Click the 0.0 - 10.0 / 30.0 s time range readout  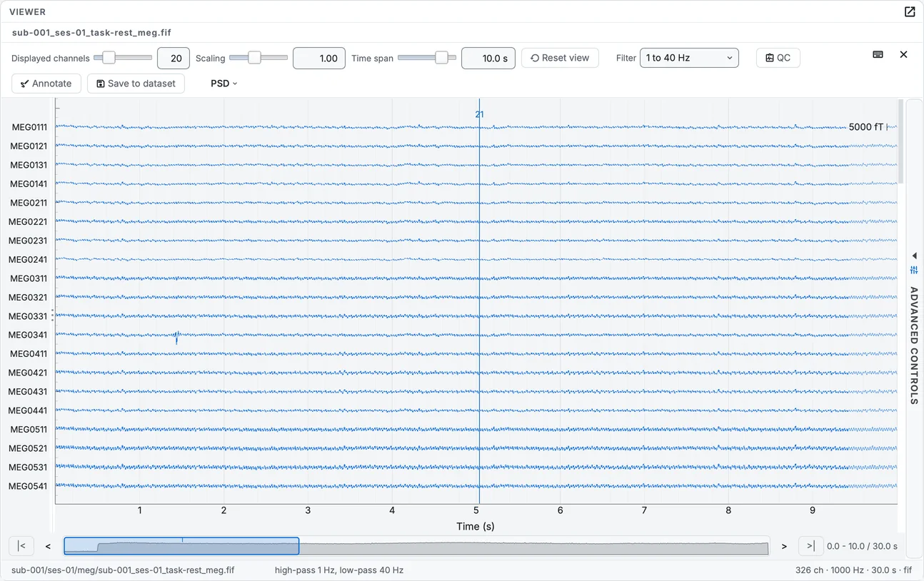[862, 546]
